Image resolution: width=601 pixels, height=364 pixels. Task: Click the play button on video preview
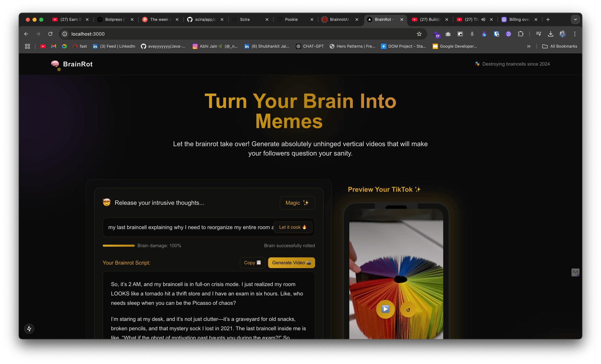coord(385,309)
